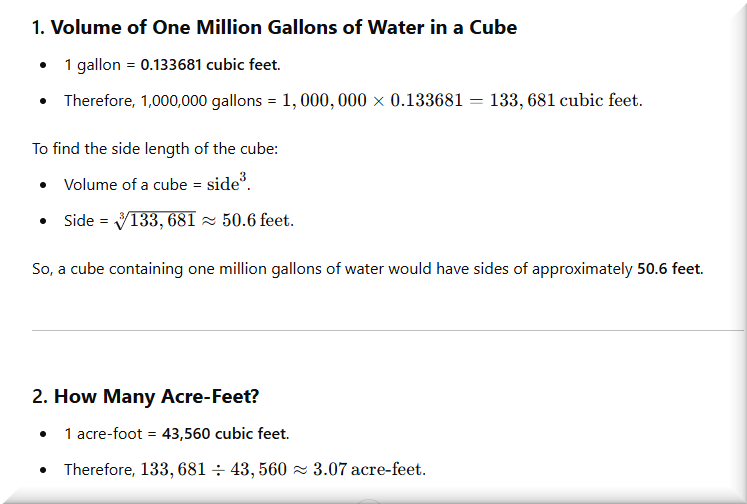The image size is (747, 504).
Task: Click the bold "50.6 feet" in summary sentence
Action: pos(669,269)
